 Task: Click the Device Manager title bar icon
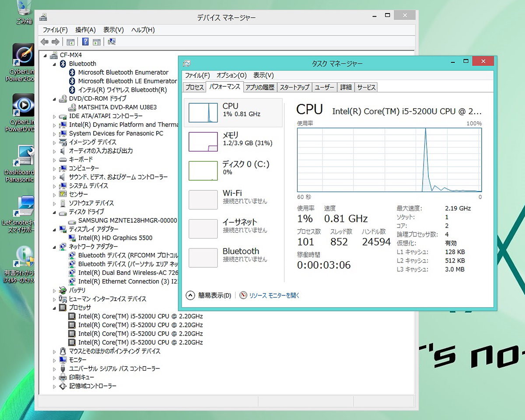tap(43, 17)
